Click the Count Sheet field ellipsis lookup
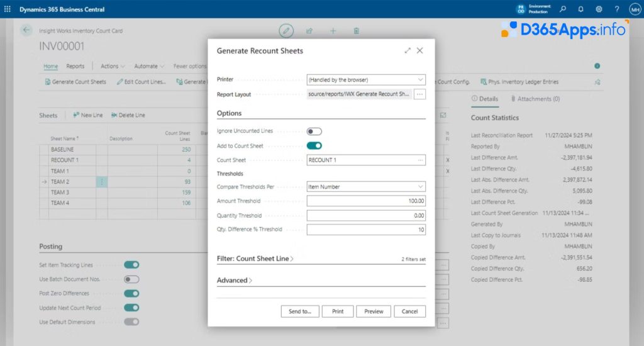Screen dimensions: 644x346 [421, 160]
